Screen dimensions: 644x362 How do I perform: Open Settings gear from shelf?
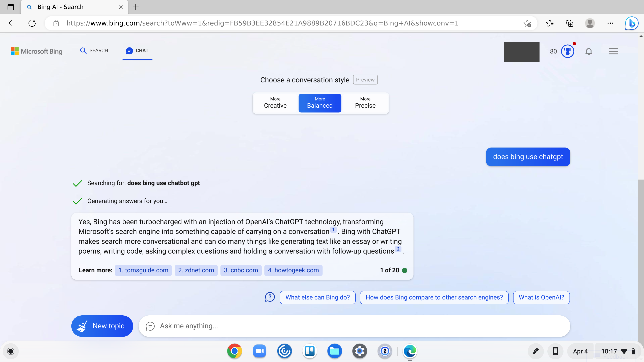[x=360, y=351]
